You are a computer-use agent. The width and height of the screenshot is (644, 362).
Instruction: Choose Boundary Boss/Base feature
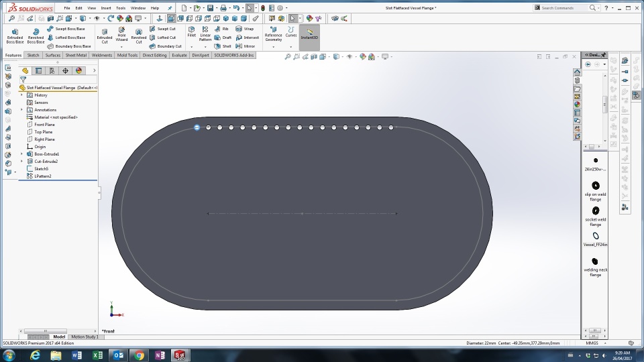(x=68, y=46)
